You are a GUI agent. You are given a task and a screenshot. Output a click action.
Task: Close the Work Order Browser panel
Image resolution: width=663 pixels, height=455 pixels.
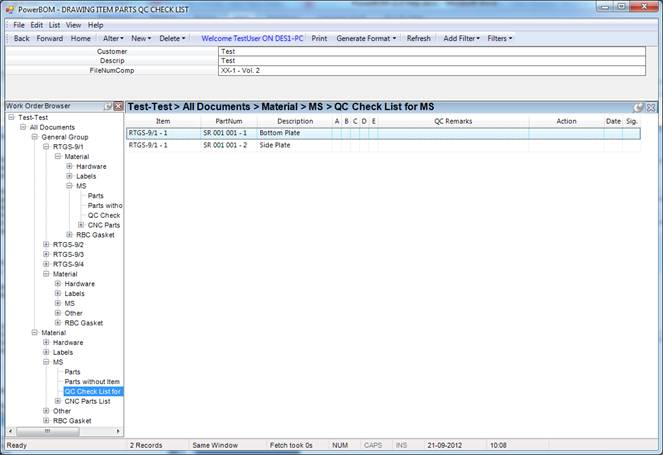118,106
